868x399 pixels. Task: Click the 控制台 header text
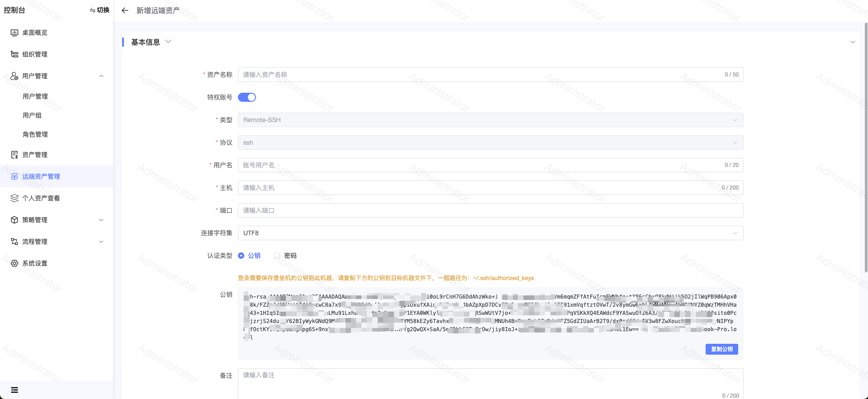tap(14, 10)
